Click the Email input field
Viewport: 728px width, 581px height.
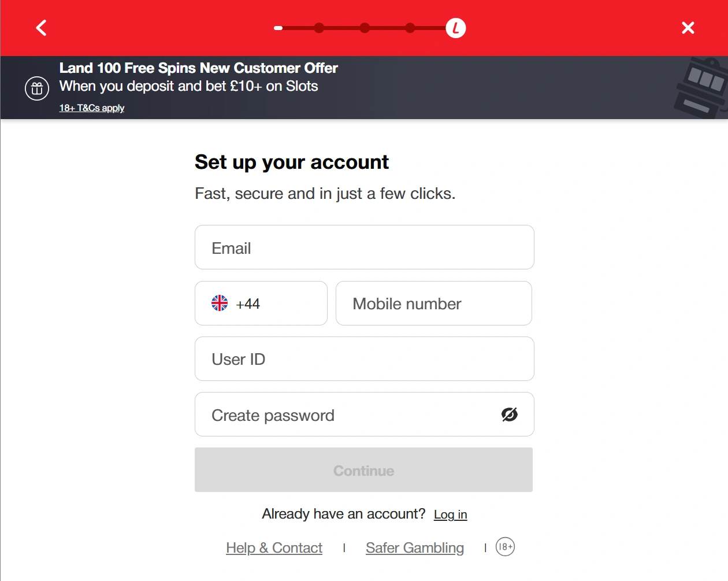(364, 247)
